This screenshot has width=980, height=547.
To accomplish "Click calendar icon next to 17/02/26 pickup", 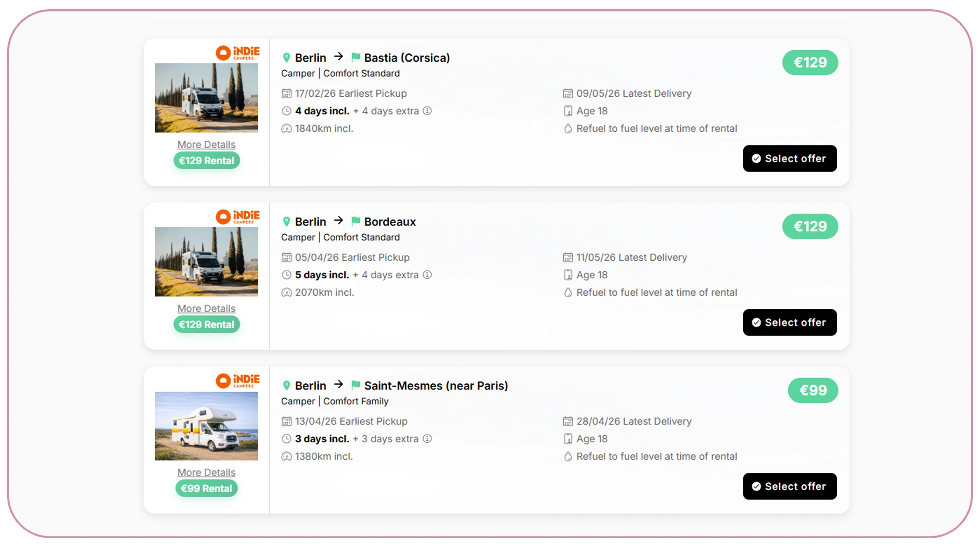I will [x=287, y=94].
